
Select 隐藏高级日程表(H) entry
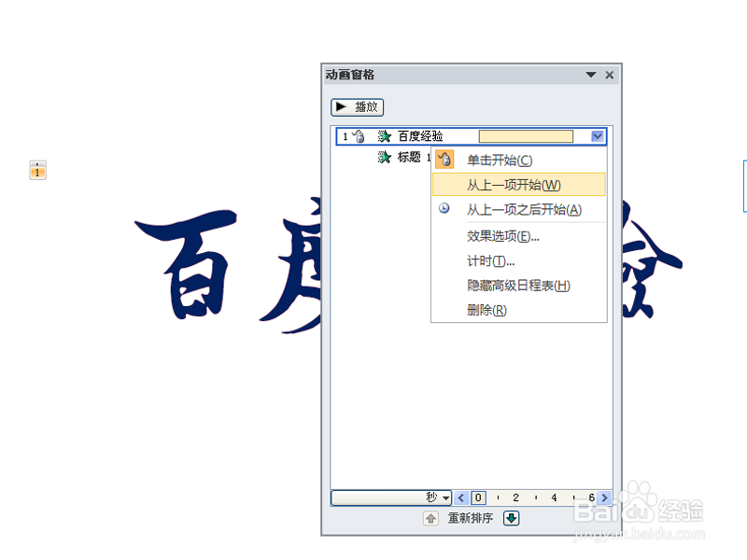click(519, 286)
